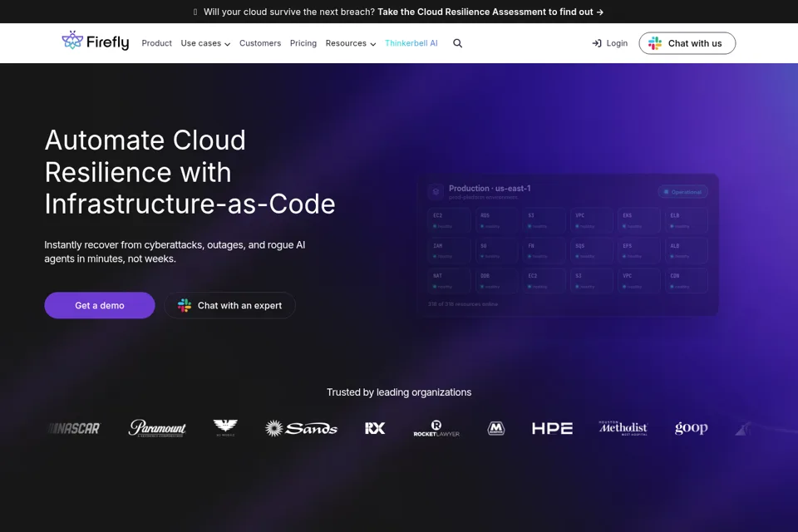Click the RDS resource tile
This screenshot has height=532, width=798.
tap(496, 220)
